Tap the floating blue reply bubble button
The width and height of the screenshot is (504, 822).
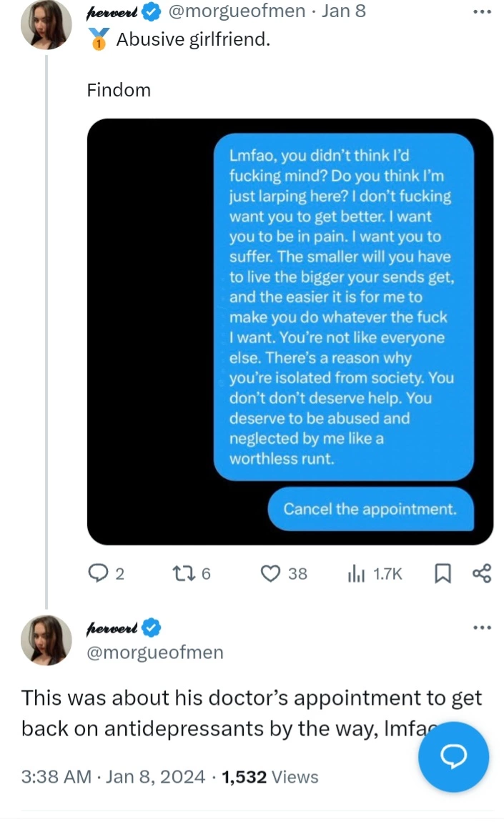pos(454,756)
